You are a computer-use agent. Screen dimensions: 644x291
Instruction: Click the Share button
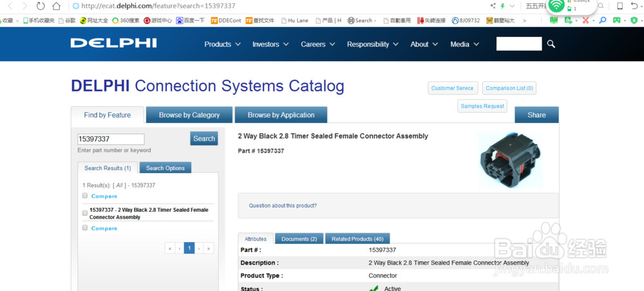(x=537, y=115)
